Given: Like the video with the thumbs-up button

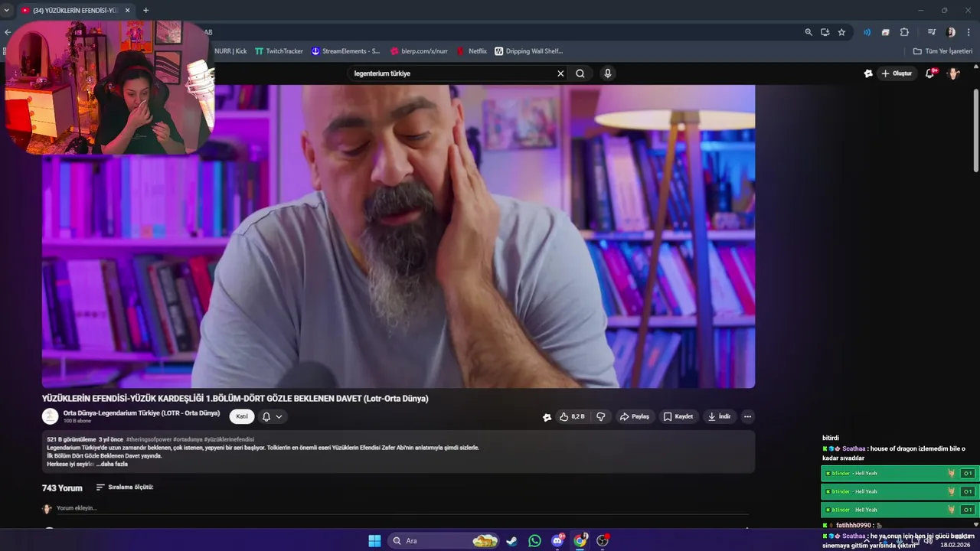Looking at the screenshot, I should (572, 416).
